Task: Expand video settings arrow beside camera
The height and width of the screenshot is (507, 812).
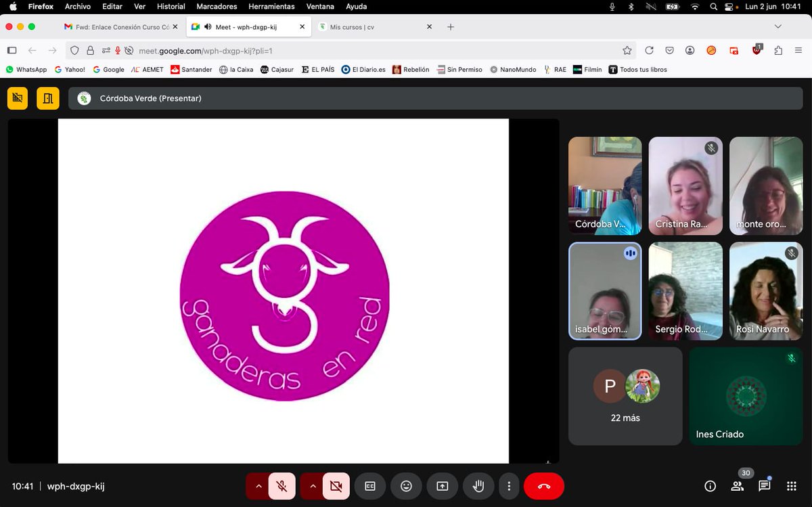Action: tap(312, 486)
